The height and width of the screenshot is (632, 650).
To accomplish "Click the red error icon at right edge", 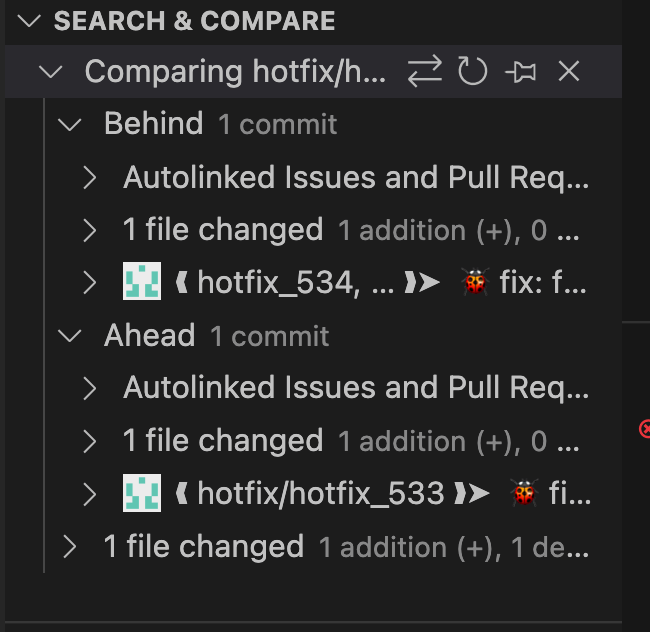I will click(644, 429).
